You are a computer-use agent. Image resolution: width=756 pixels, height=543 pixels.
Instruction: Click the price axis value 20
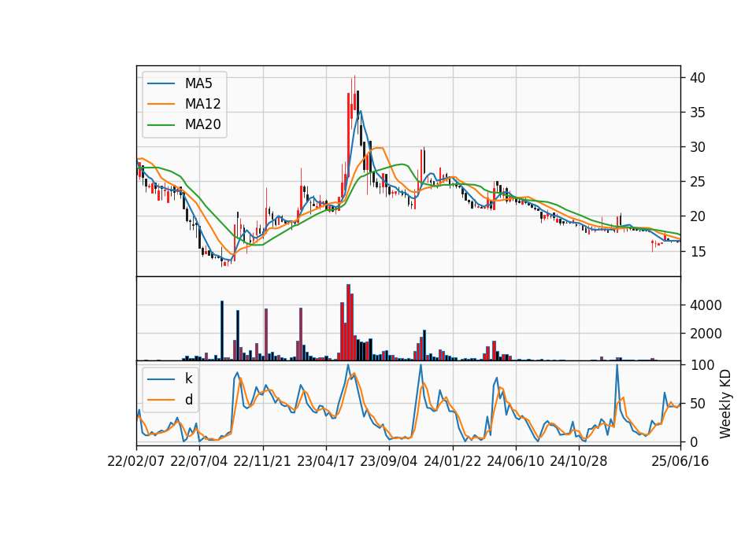[697, 217]
